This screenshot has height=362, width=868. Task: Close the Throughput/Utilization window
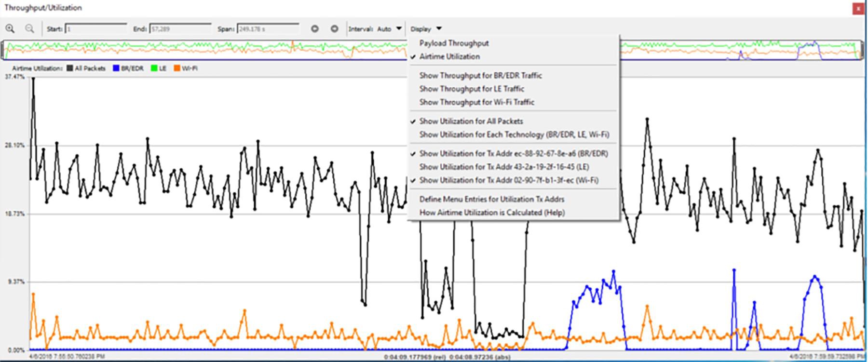pos(858,8)
